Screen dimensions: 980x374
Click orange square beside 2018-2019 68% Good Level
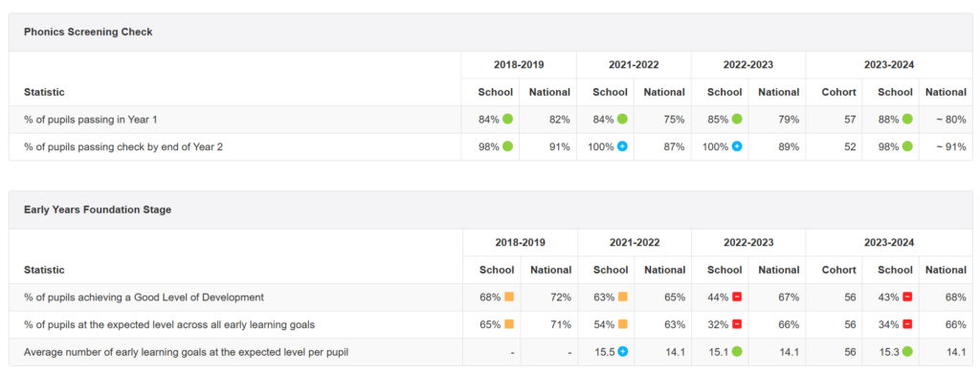[509, 297]
